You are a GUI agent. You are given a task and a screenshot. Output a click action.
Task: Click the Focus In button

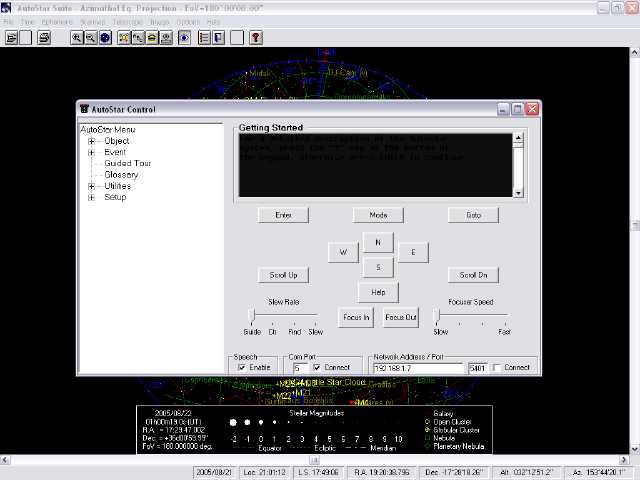pos(356,317)
